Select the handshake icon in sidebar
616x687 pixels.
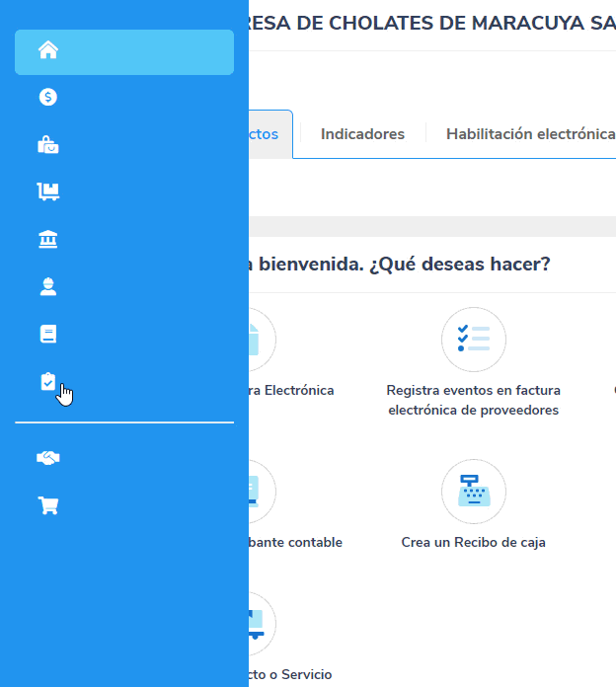(x=48, y=458)
